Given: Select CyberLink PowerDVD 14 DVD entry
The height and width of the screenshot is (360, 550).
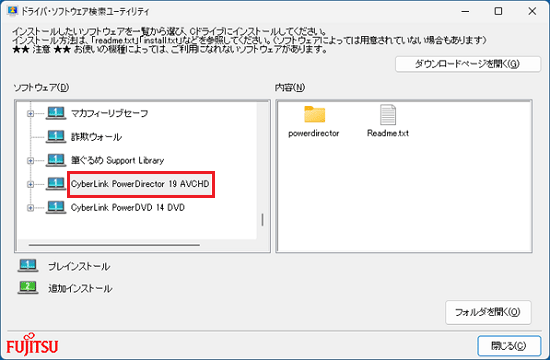Looking at the screenshot, I should 128,207.
